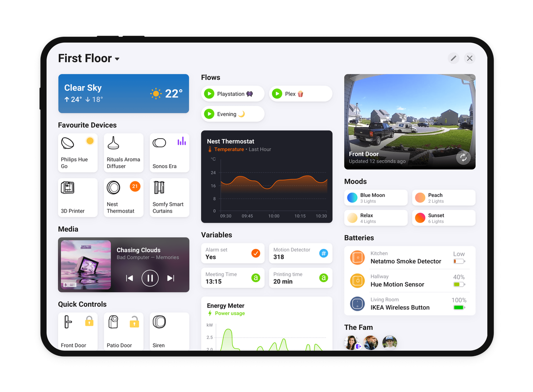
Task: Open the Nest Thermostat device tile
Action: tap(123, 197)
